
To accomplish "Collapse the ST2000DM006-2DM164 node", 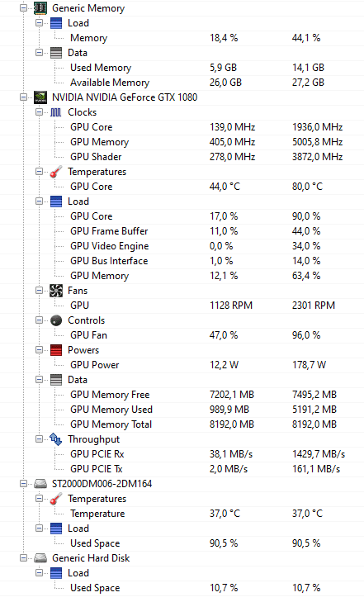I will [23, 484].
